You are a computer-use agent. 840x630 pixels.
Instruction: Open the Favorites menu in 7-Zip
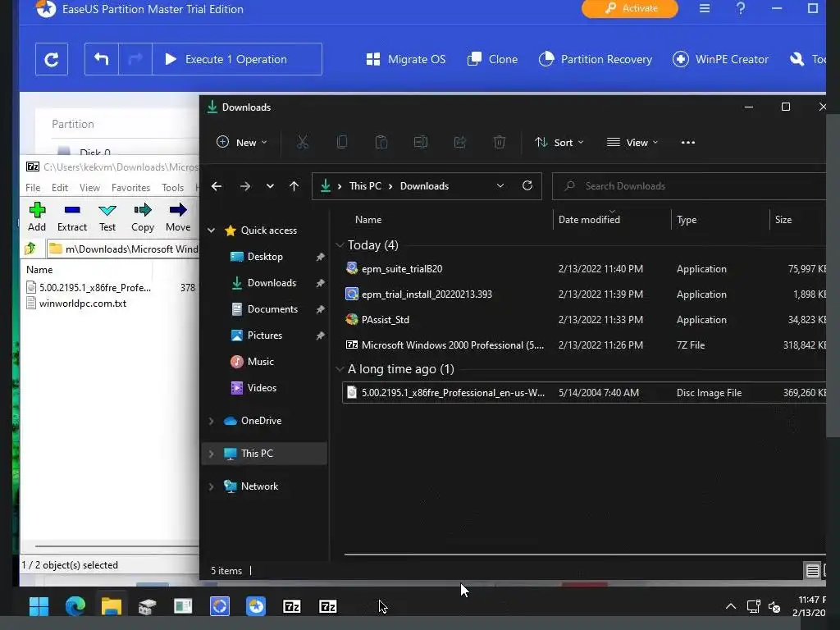pyautogui.click(x=130, y=188)
